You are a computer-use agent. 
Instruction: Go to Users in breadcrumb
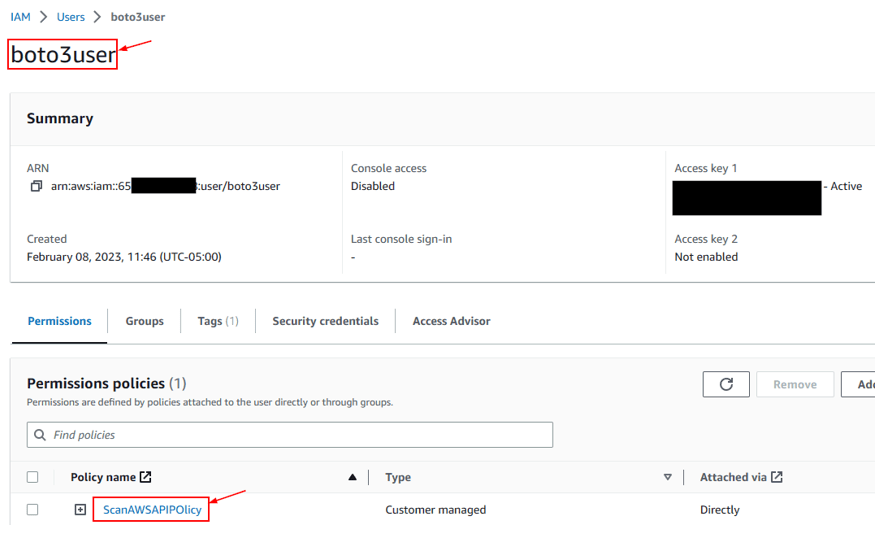tap(71, 17)
